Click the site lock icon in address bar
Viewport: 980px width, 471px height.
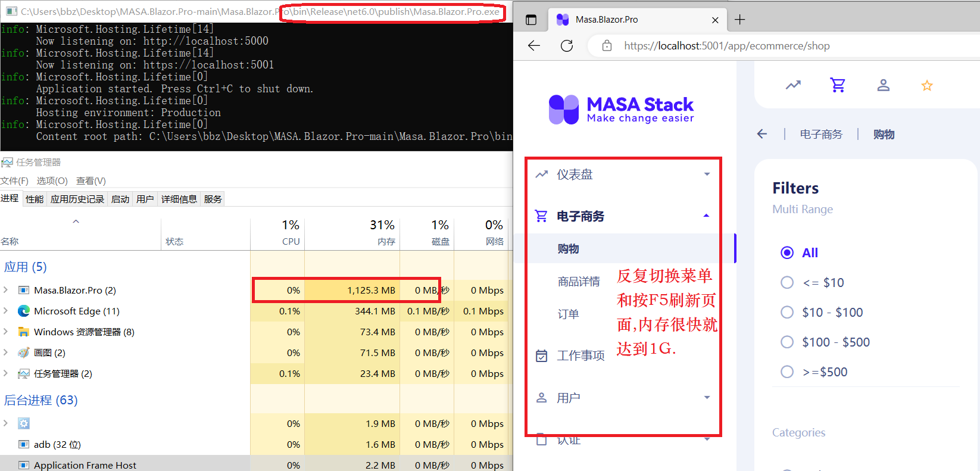(607, 46)
